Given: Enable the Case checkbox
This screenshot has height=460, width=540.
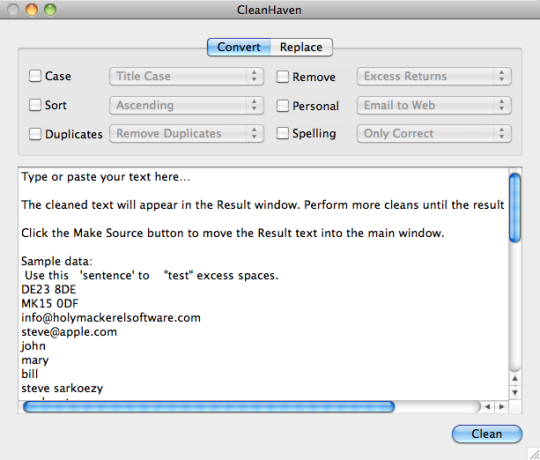Looking at the screenshot, I should 35,76.
